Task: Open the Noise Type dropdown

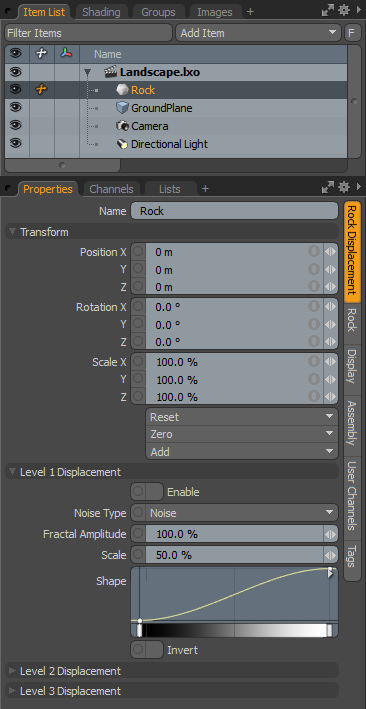Action: point(234,513)
